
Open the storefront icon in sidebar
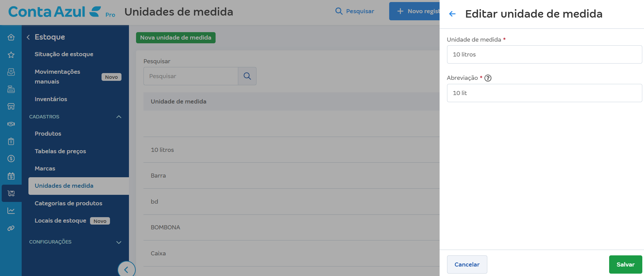11,107
